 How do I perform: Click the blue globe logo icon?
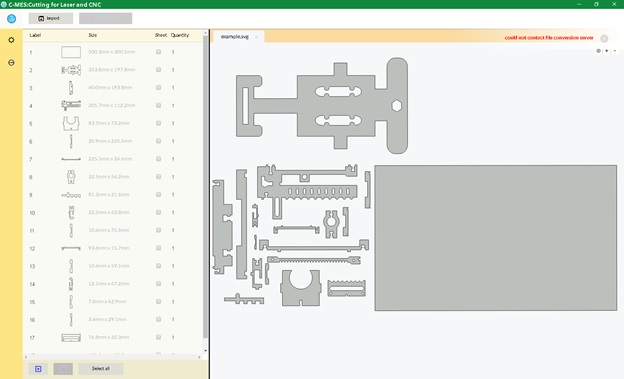(12, 18)
